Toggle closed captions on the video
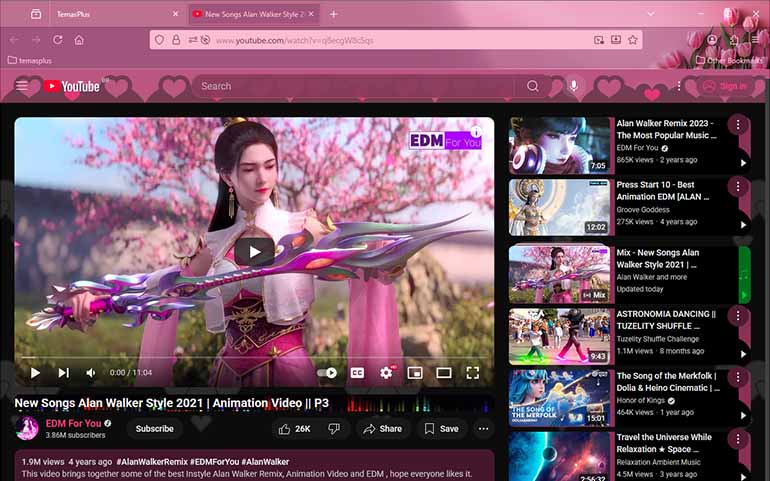This screenshot has width=770, height=481. pyautogui.click(x=357, y=373)
